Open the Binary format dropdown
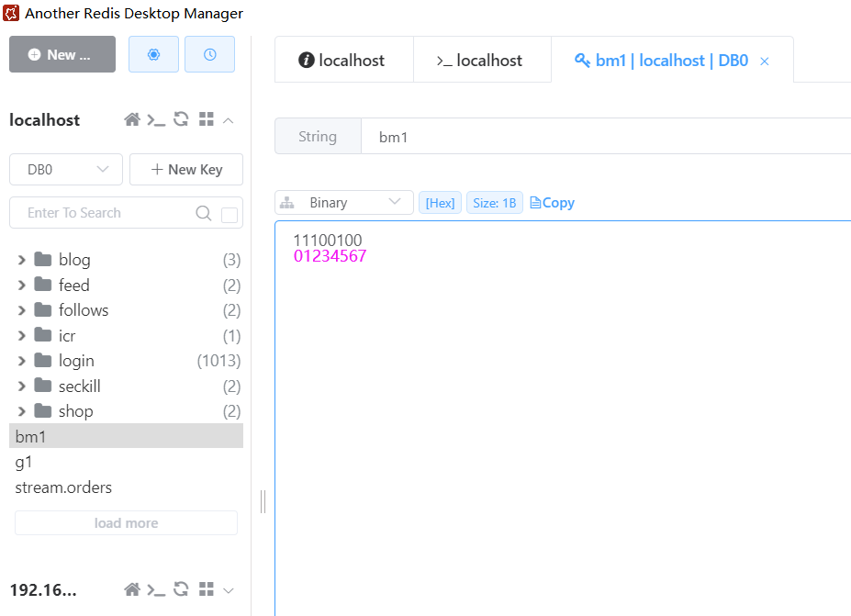The height and width of the screenshot is (616, 851). click(x=344, y=203)
